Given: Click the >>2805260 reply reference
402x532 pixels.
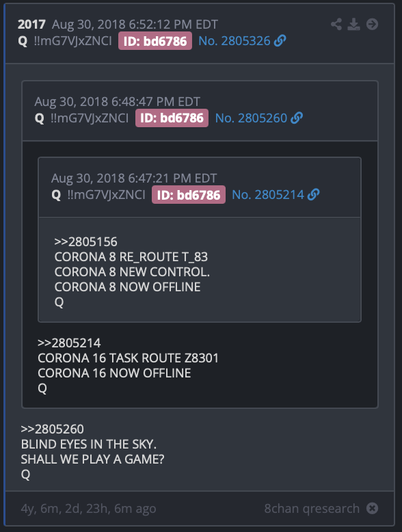Looking at the screenshot, I should click(x=52, y=429).
